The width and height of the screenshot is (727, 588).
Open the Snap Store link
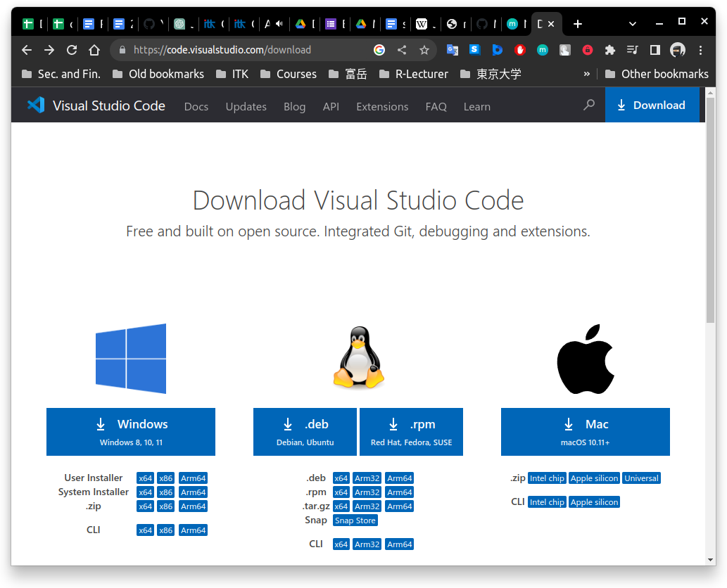355,520
